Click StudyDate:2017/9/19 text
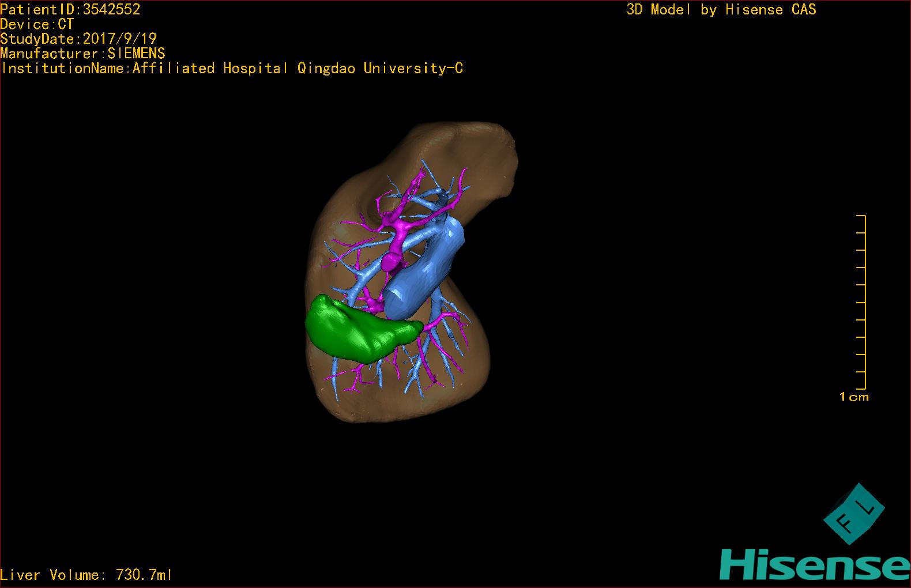 click(78, 39)
